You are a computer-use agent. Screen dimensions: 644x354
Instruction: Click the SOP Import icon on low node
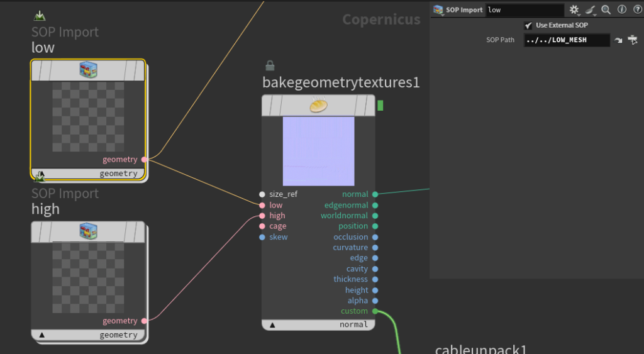click(88, 70)
